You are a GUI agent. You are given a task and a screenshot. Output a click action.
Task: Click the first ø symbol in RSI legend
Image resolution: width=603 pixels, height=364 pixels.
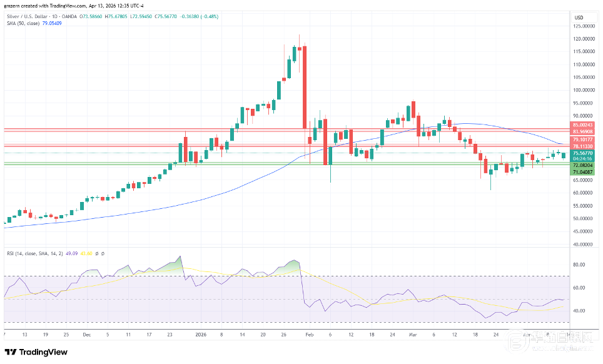click(x=97, y=253)
